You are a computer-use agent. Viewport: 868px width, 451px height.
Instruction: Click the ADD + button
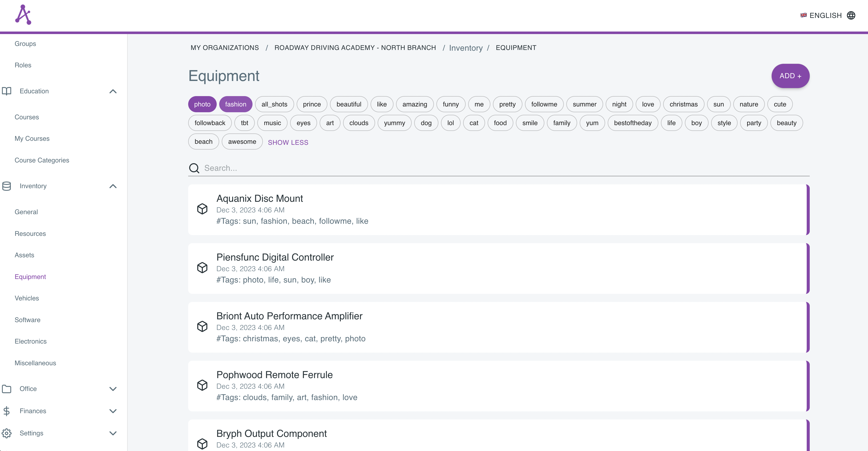790,76
